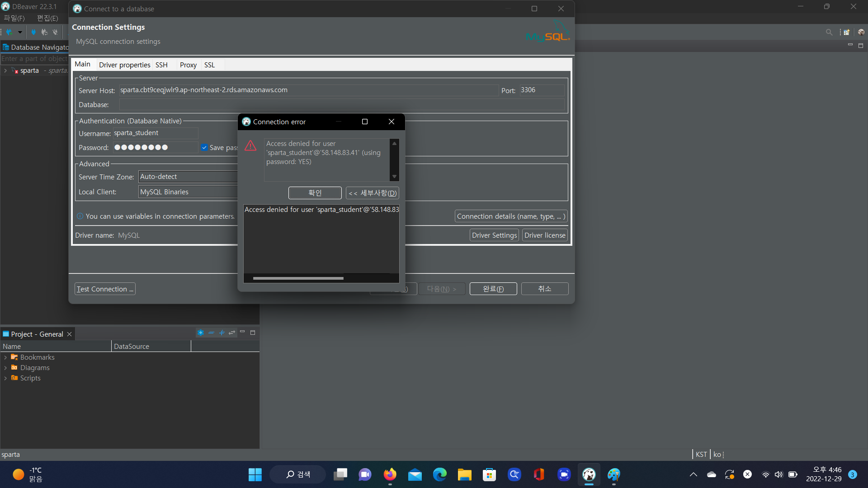
Task: Select the Bookmarks folder row
Action: (x=37, y=357)
